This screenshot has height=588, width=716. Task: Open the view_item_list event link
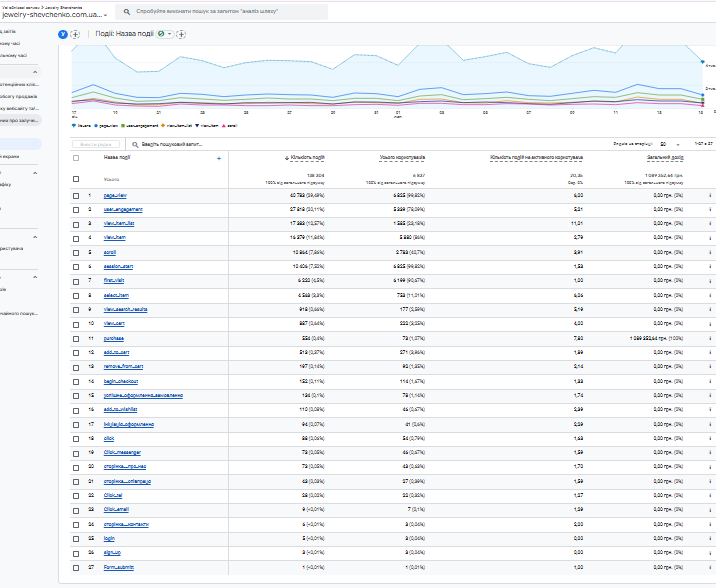[119, 224]
